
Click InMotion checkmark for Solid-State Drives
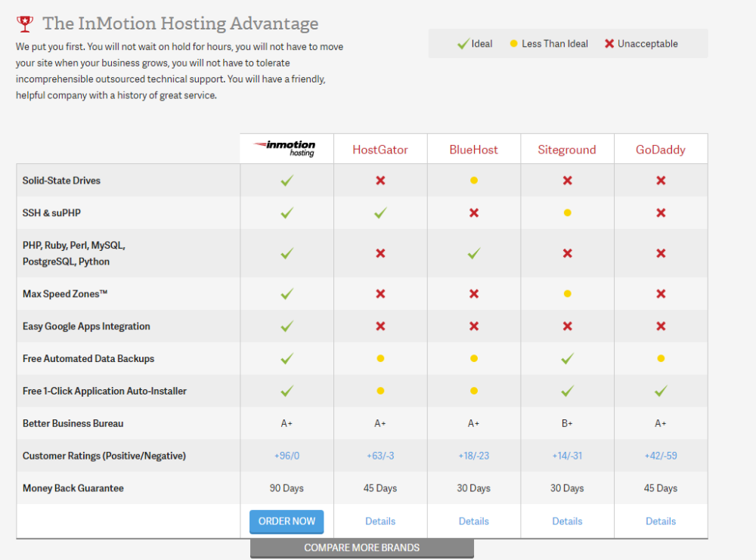coord(287,180)
